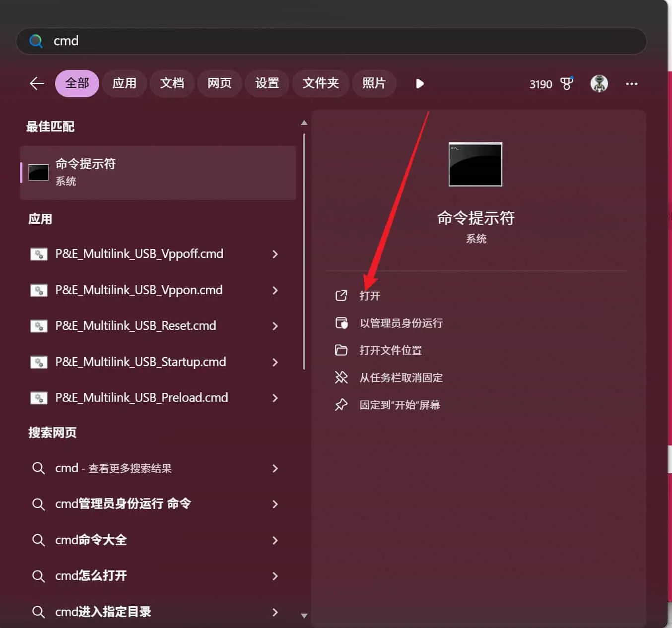Expand cmd进入指定目录 chevron
This screenshot has height=628, width=672.
(x=275, y=612)
